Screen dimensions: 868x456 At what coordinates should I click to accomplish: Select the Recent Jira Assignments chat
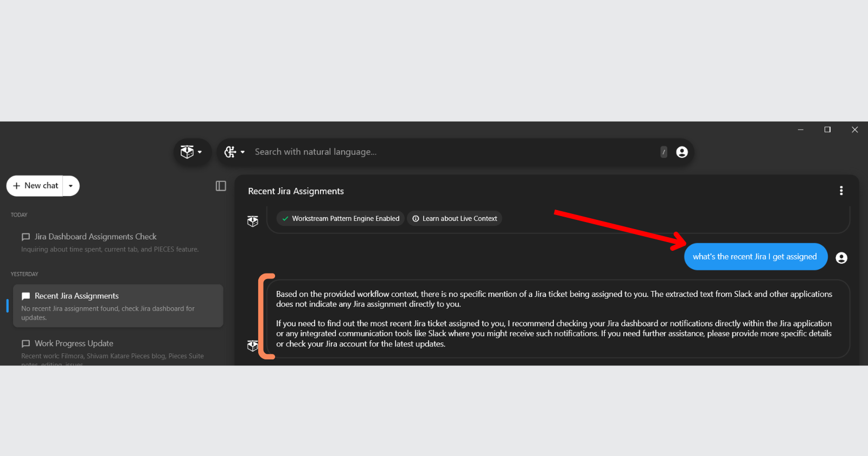point(118,306)
